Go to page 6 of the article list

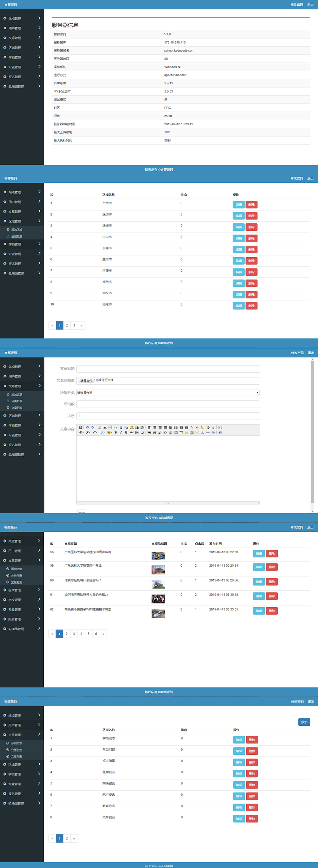[96, 634]
